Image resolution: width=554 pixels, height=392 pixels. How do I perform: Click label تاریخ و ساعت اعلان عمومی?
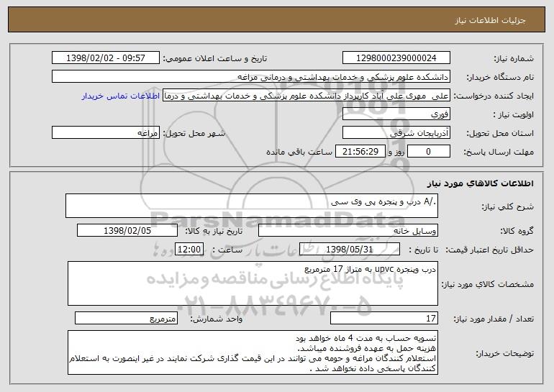(x=215, y=58)
